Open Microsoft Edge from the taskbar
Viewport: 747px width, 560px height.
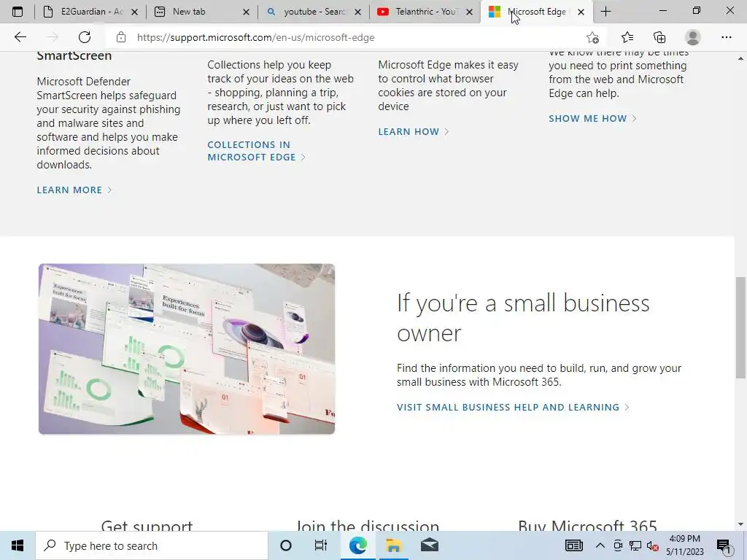click(x=357, y=545)
